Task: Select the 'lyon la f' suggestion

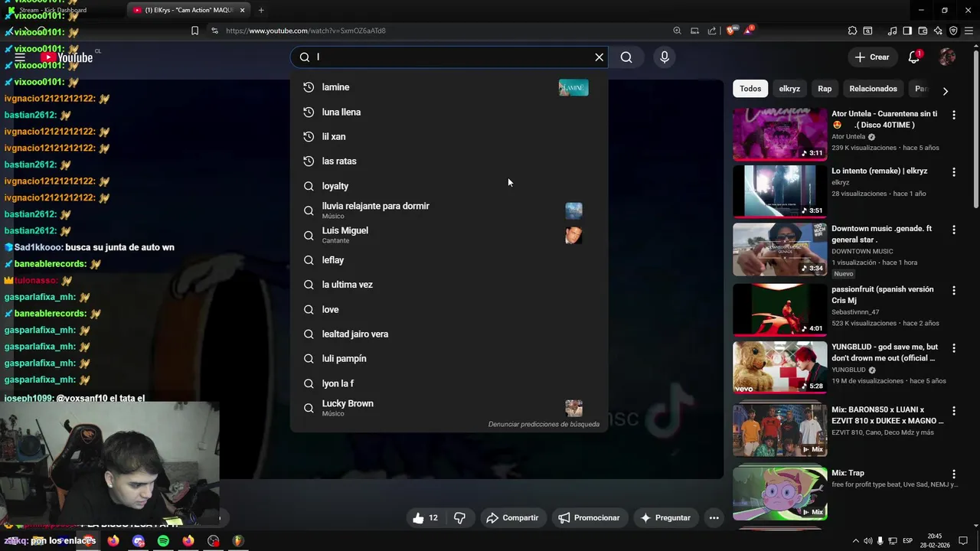Action: [x=449, y=383]
